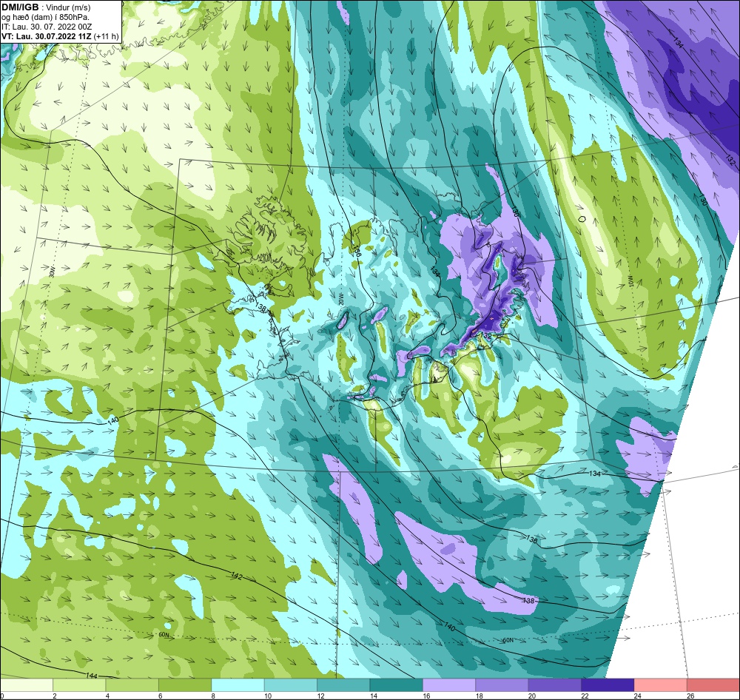Click the 140 contour label on the western ocean
The width and height of the screenshot is (740, 700).
tap(112, 420)
